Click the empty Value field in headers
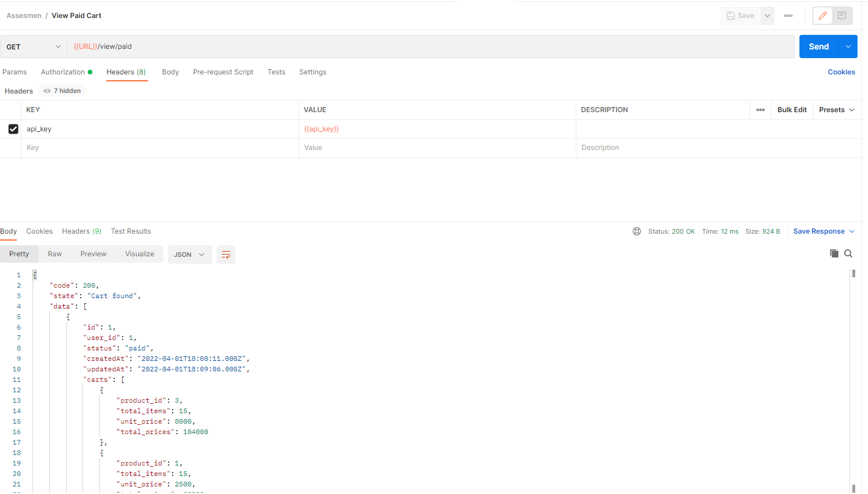 437,148
